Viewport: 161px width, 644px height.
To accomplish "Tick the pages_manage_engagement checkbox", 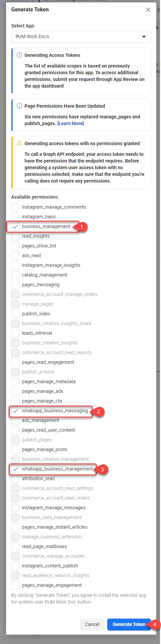I will click(15, 585).
